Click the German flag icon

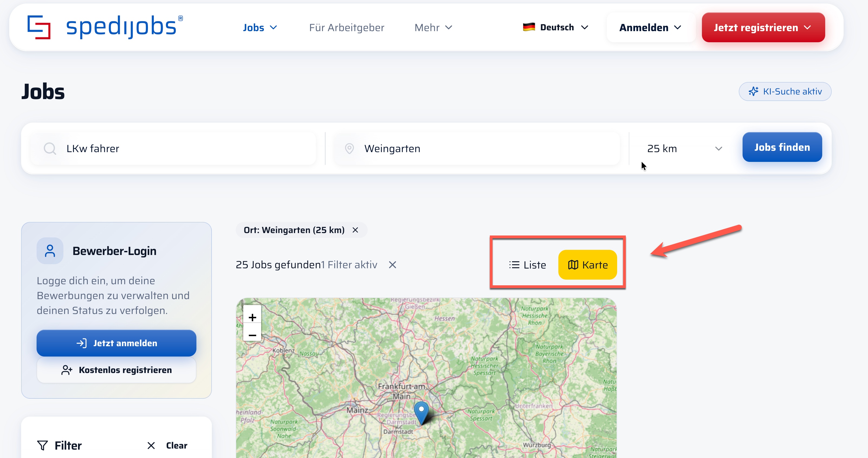click(529, 27)
